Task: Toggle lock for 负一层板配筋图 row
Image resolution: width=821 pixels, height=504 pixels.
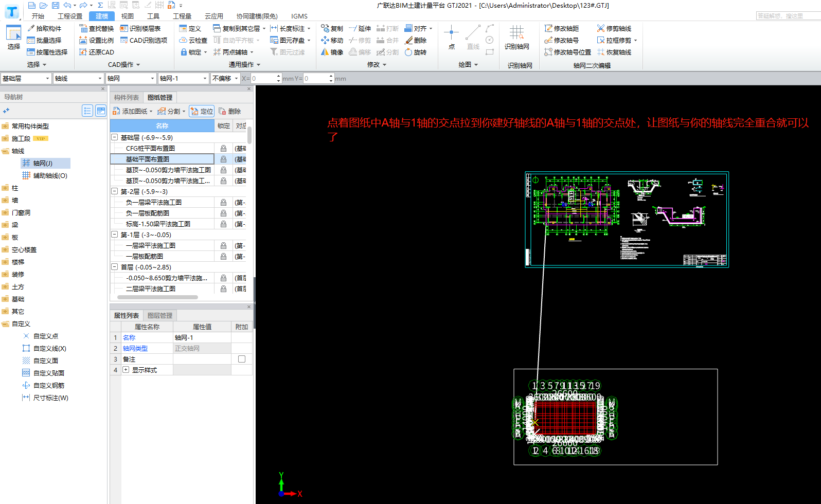Action: point(223,213)
